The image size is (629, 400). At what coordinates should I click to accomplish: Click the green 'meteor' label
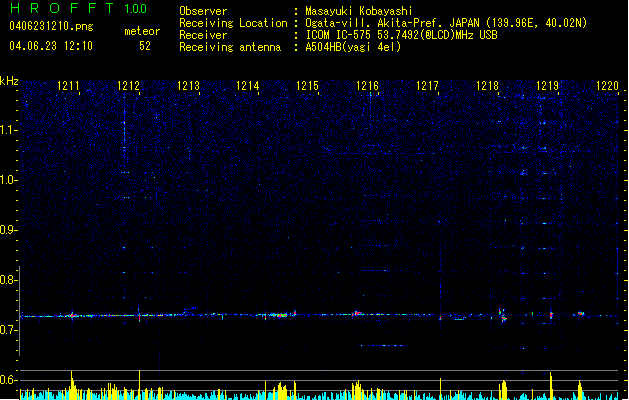142,31
